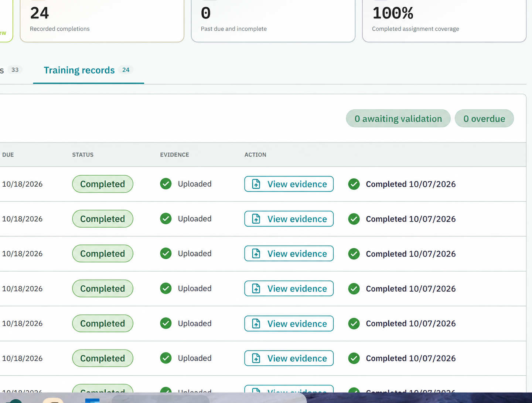
Task: Select the Completed assignment coverage card
Action: [x=444, y=21]
